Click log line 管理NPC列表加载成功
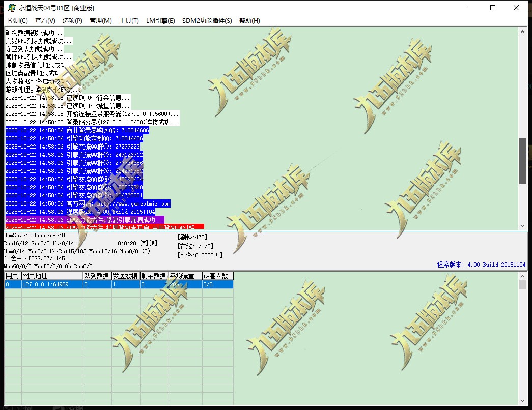 pyautogui.click(x=39, y=57)
